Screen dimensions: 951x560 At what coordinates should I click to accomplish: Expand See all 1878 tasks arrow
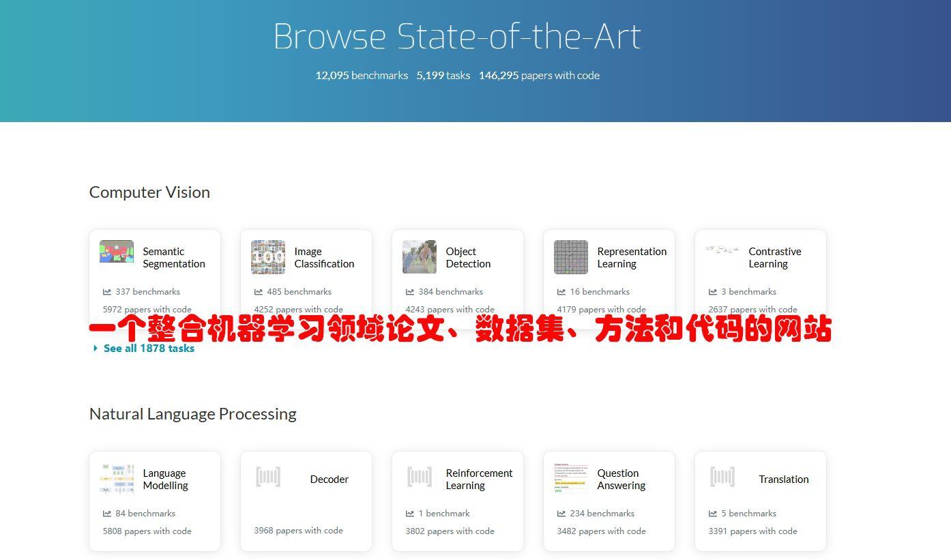tap(96, 349)
